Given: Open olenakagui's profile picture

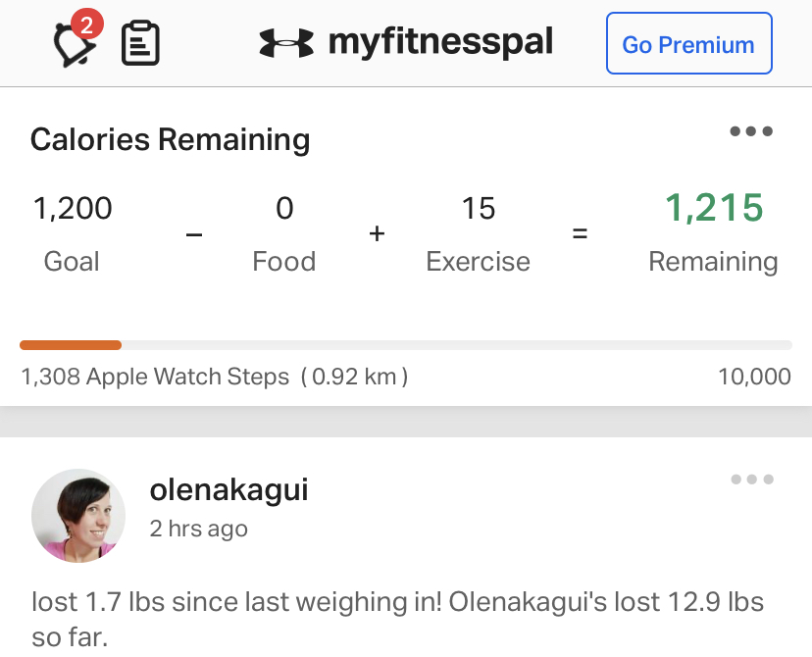Looking at the screenshot, I should click(78, 515).
